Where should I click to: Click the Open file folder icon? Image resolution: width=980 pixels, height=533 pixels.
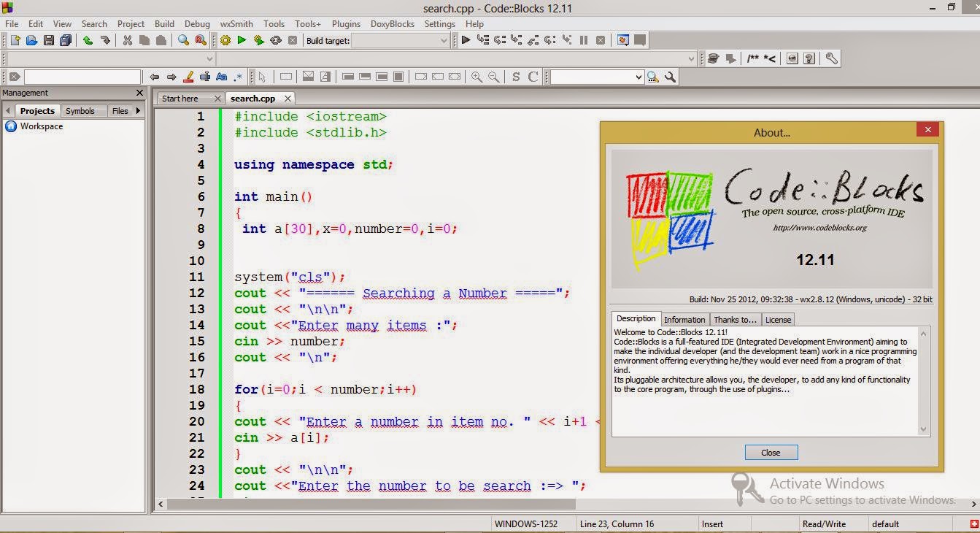tap(31, 41)
